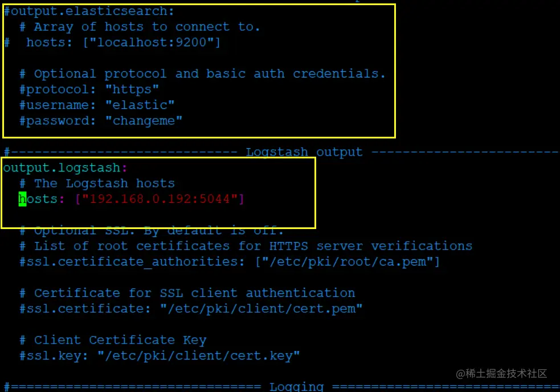560x392 pixels.
Task: Click the "Logging" section header line
Action: pyautogui.click(x=296, y=386)
